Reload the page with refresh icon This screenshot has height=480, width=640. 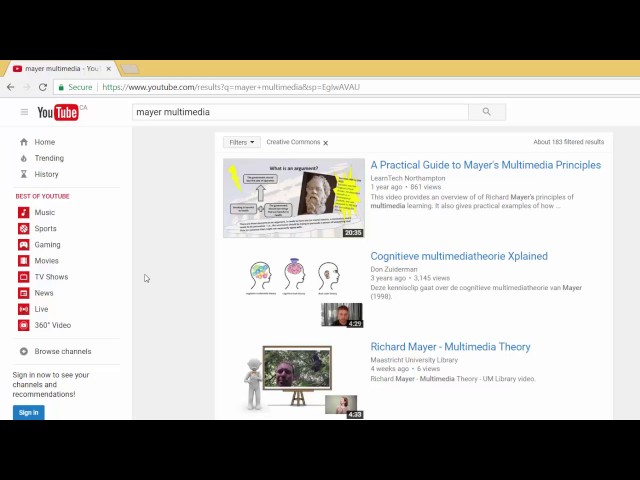click(x=42, y=87)
